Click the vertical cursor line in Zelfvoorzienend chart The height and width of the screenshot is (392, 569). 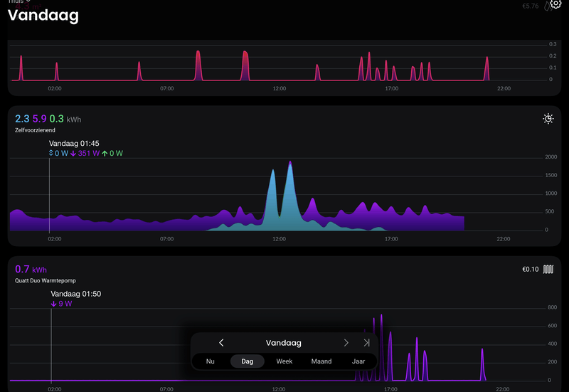(49, 195)
